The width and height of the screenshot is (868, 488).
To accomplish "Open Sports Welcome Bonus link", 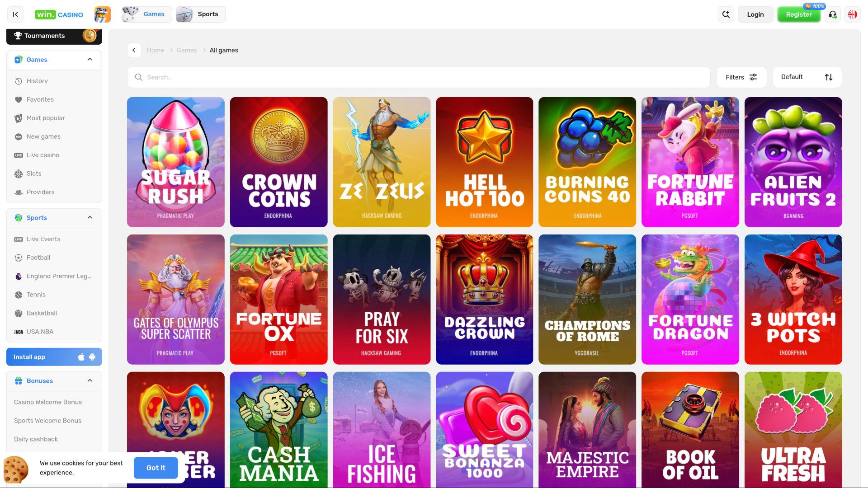I will tap(47, 421).
